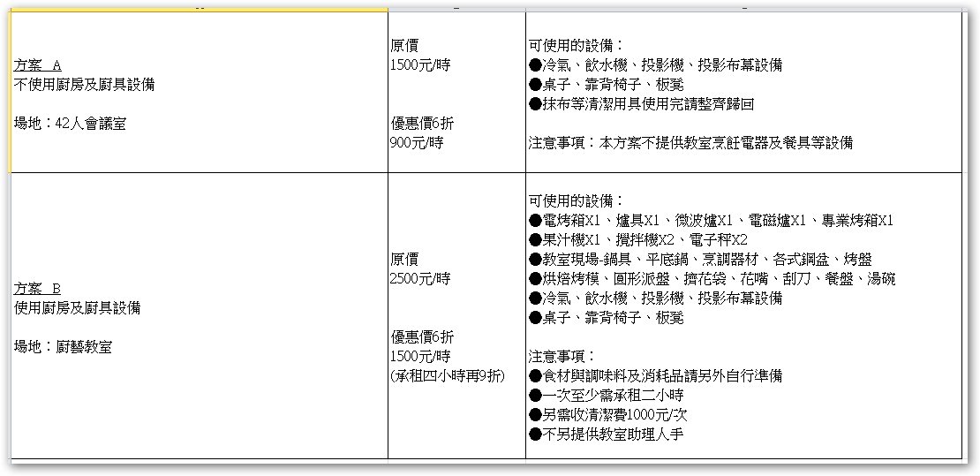980x476 pixels.
Task: Select the 方案 A heading text
Action: coord(38,65)
